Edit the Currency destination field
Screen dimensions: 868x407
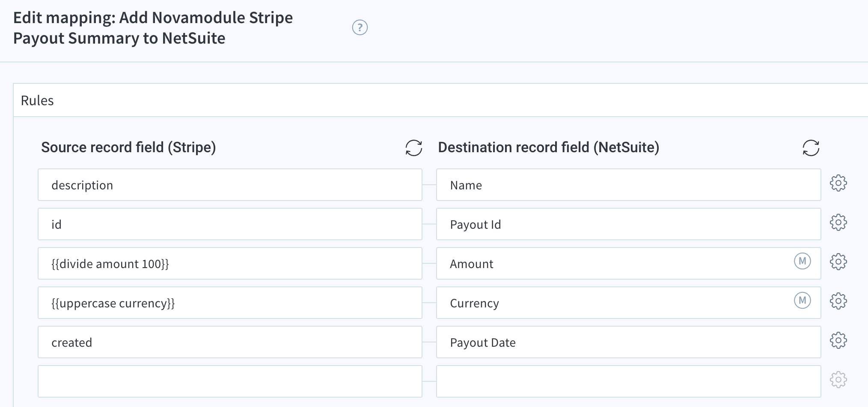(x=629, y=303)
